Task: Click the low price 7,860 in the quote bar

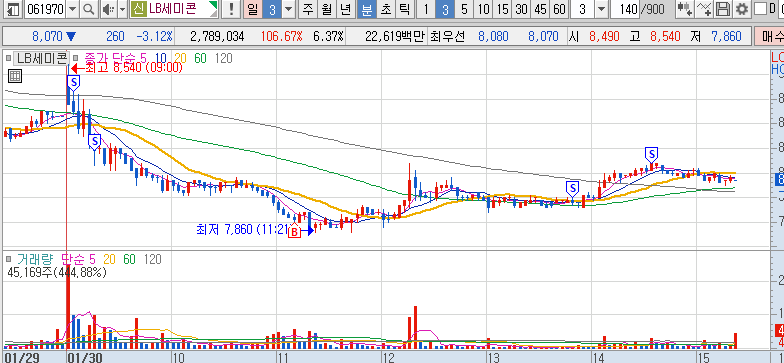Action: tap(726, 36)
